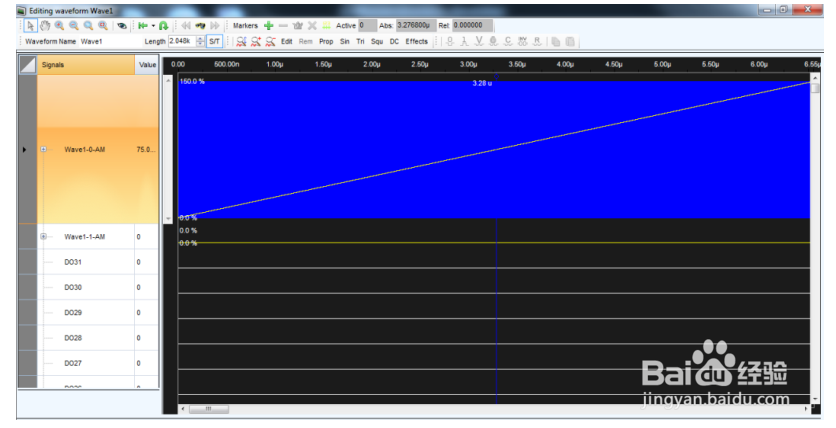Click the R random pattern icon
This screenshot has height=428, width=836.
[x=537, y=42]
